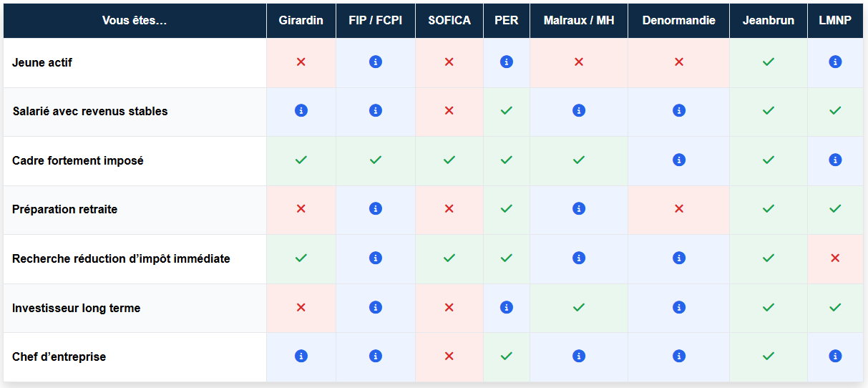Click info icon for Jeune actif PER

(507, 62)
